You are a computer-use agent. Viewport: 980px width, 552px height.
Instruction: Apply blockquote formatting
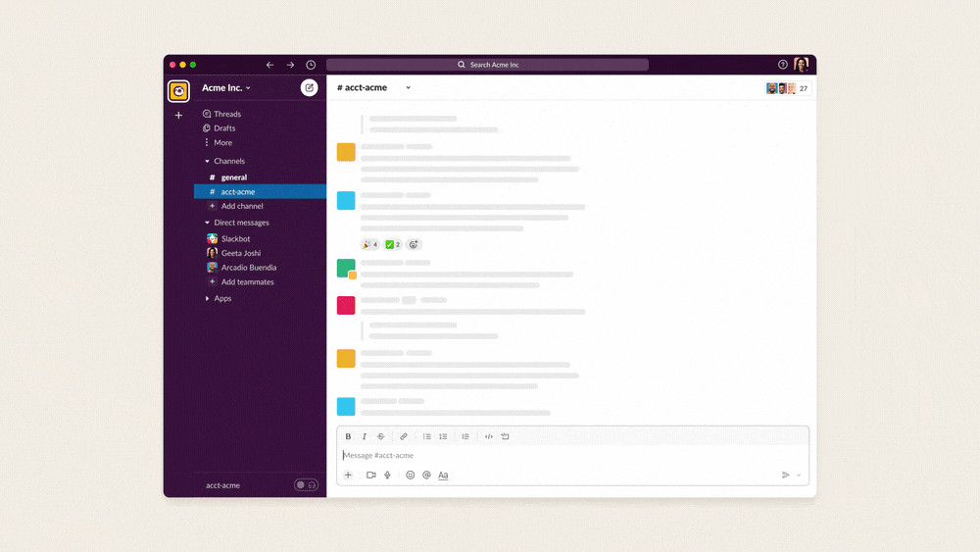(465, 436)
